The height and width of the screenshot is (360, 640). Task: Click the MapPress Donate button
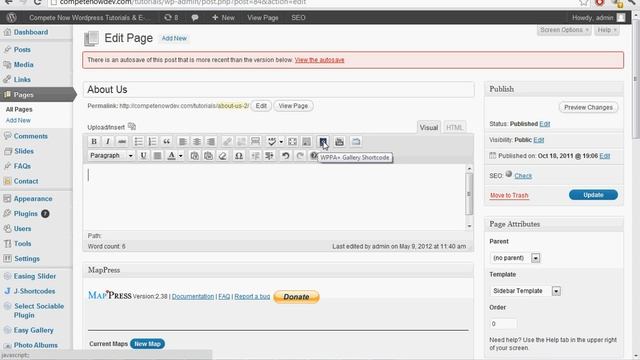tap(296, 297)
